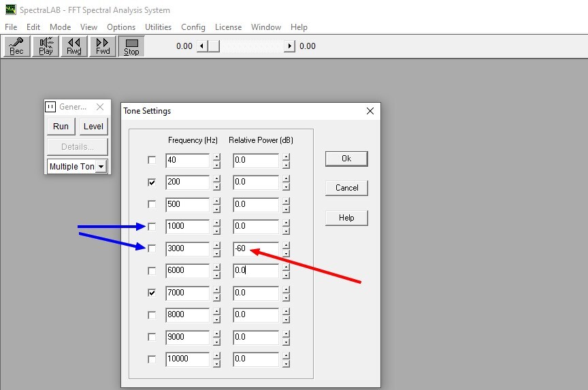Click the disabled Details... button in Generator window

pyautogui.click(x=78, y=146)
